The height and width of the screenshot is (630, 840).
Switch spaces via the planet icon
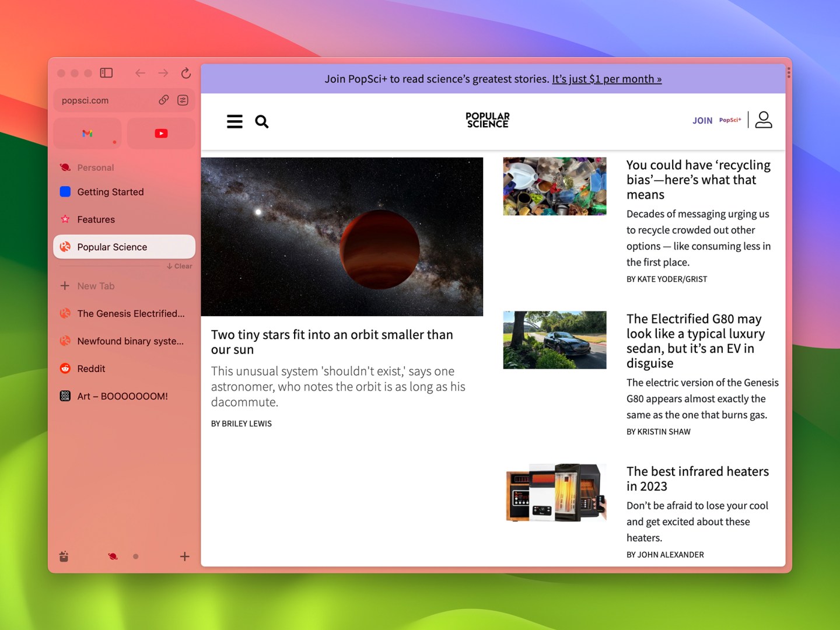coord(112,556)
